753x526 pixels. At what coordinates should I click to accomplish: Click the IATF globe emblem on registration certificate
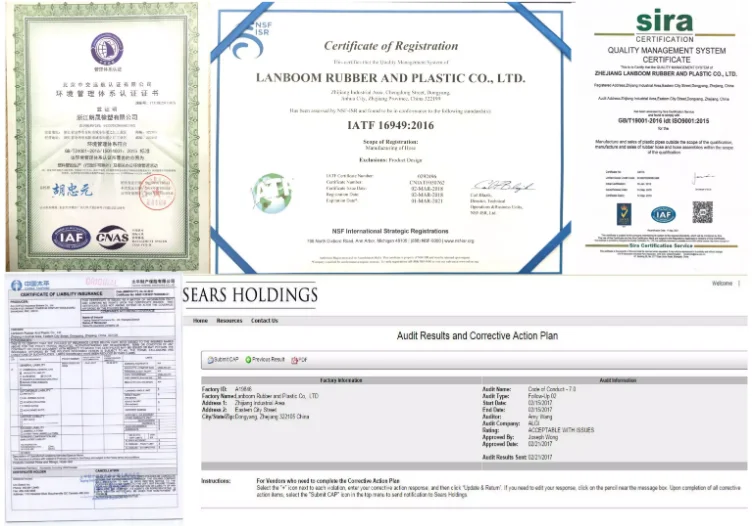(272, 193)
